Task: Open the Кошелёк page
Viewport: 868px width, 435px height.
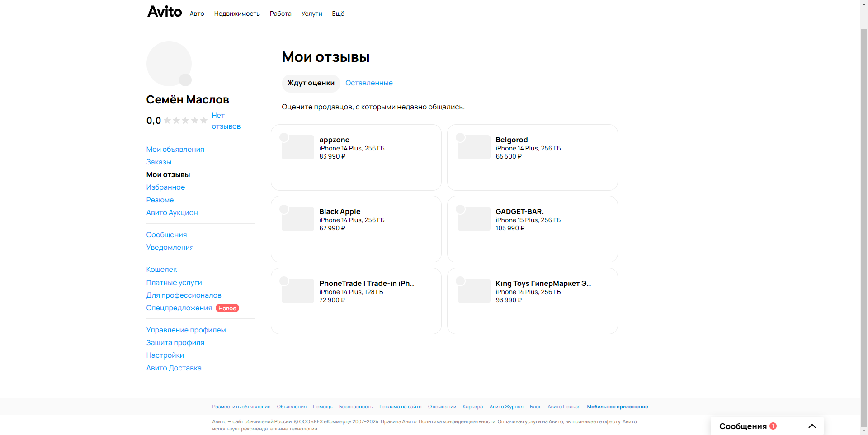Action: click(x=161, y=270)
